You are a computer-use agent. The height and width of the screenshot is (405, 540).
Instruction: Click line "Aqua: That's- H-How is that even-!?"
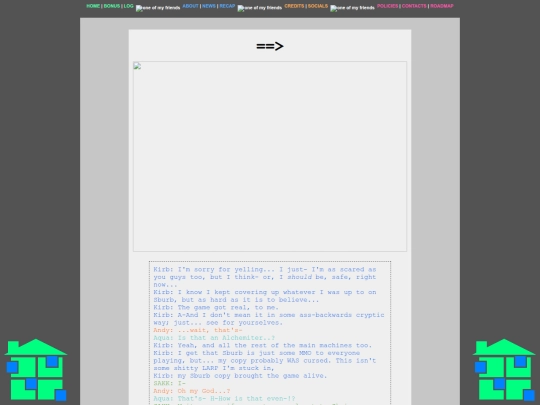pos(224,398)
